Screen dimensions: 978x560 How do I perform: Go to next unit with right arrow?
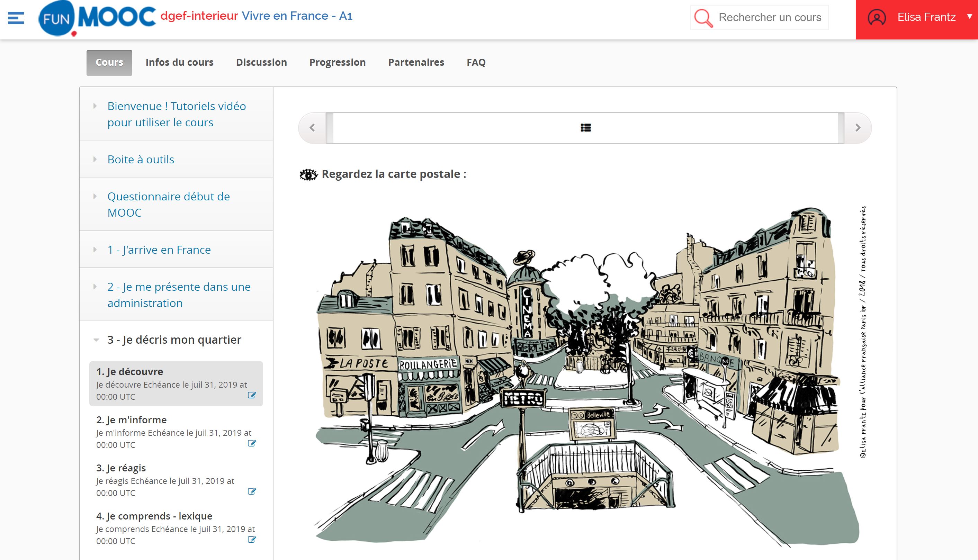[x=858, y=128]
